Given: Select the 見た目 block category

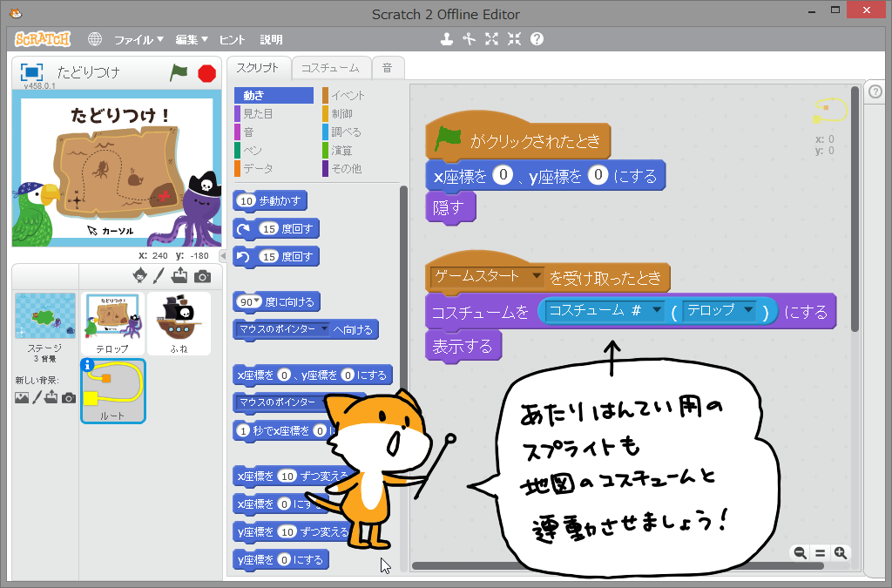Looking at the screenshot, I should [258, 114].
